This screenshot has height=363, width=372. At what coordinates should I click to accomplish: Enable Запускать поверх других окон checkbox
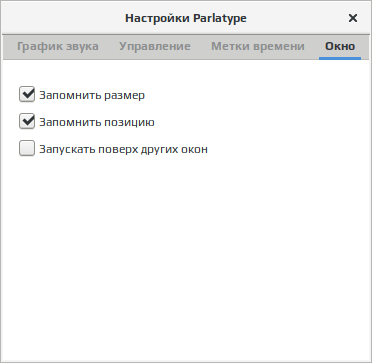point(27,149)
